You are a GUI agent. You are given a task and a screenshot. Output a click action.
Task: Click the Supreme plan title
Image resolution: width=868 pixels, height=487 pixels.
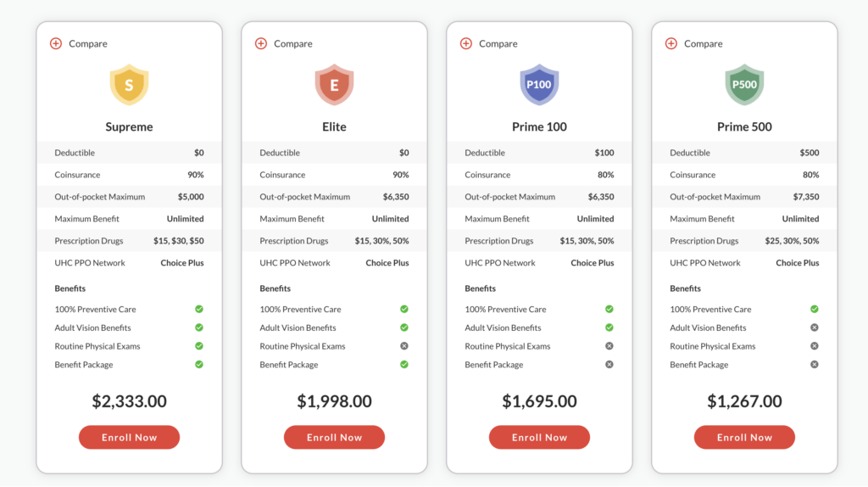pos(129,127)
